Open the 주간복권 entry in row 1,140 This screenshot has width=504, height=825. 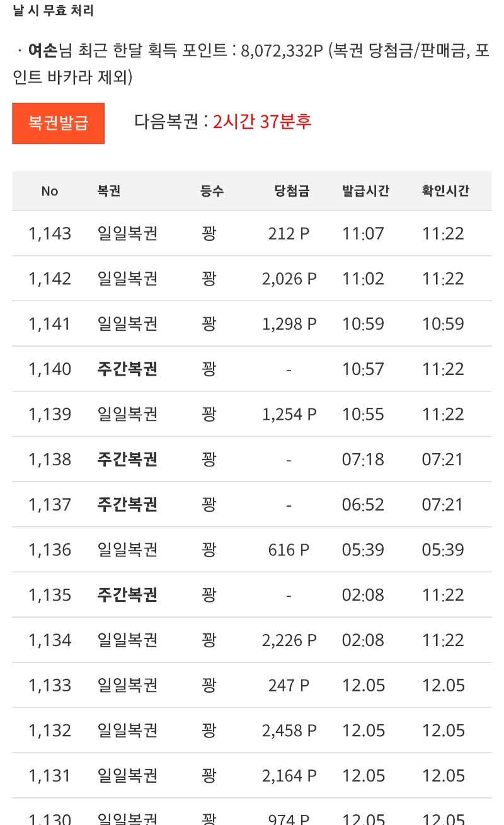pos(127,369)
